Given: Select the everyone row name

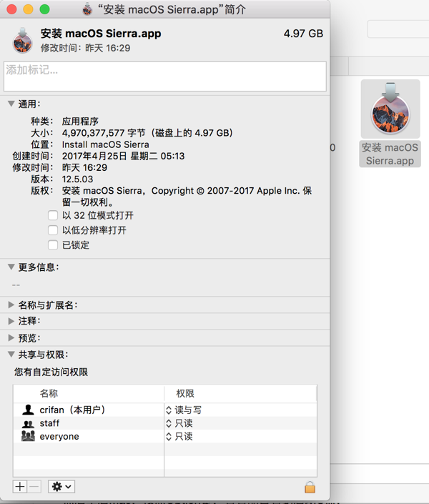Looking at the screenshot, I should (59, 437).
